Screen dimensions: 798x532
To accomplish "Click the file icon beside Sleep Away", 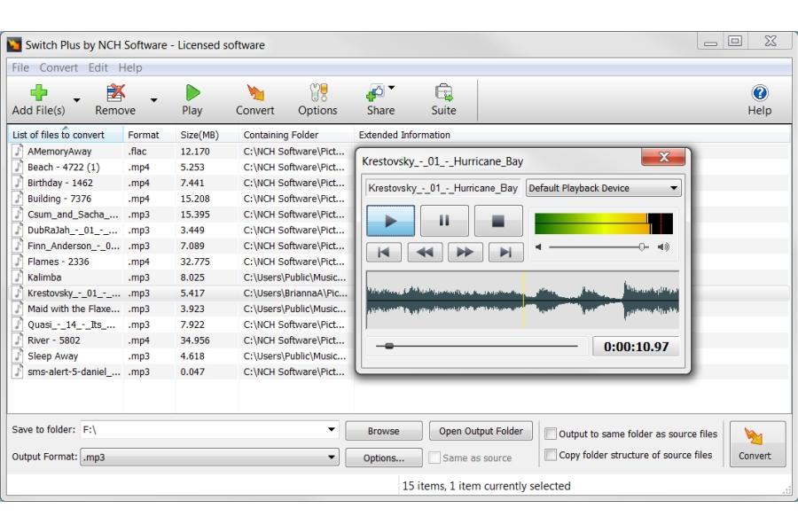I will click(x=18, y=356).
